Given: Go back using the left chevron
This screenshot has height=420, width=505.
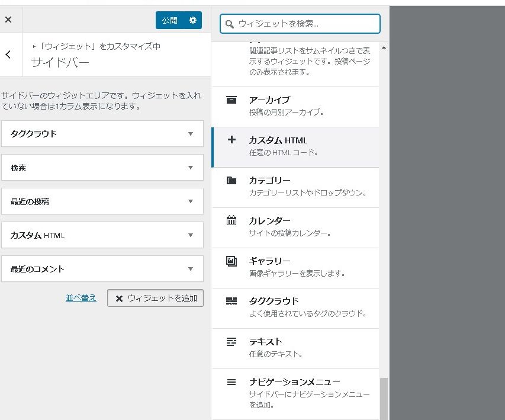Looking at the screenshot, I should click(x=8, y=54).
